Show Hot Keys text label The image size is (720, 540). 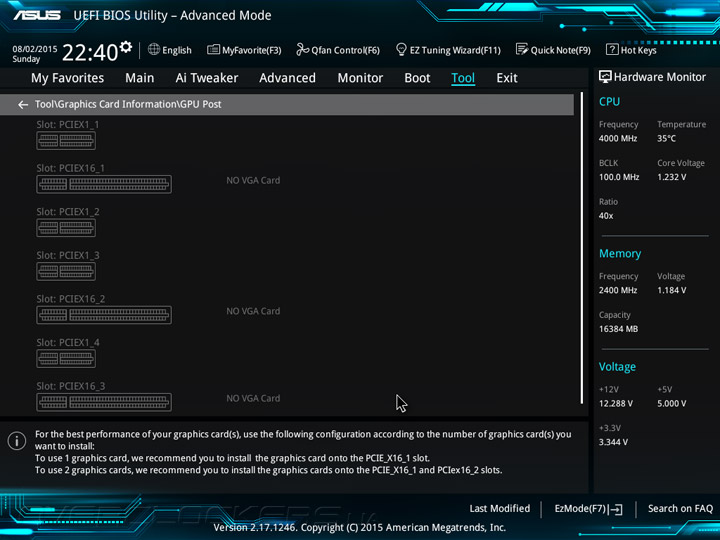point(639,50)
